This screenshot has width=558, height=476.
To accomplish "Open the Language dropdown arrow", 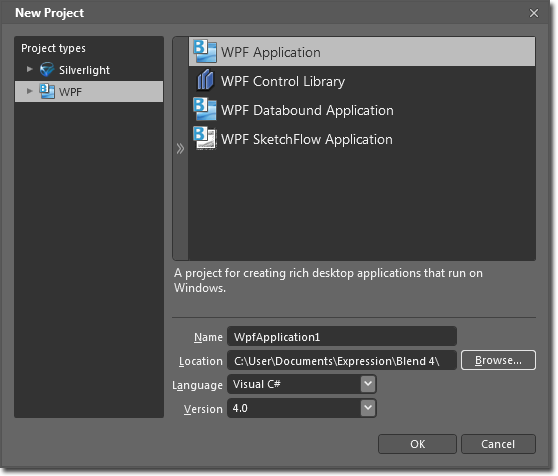I will 368,384.
